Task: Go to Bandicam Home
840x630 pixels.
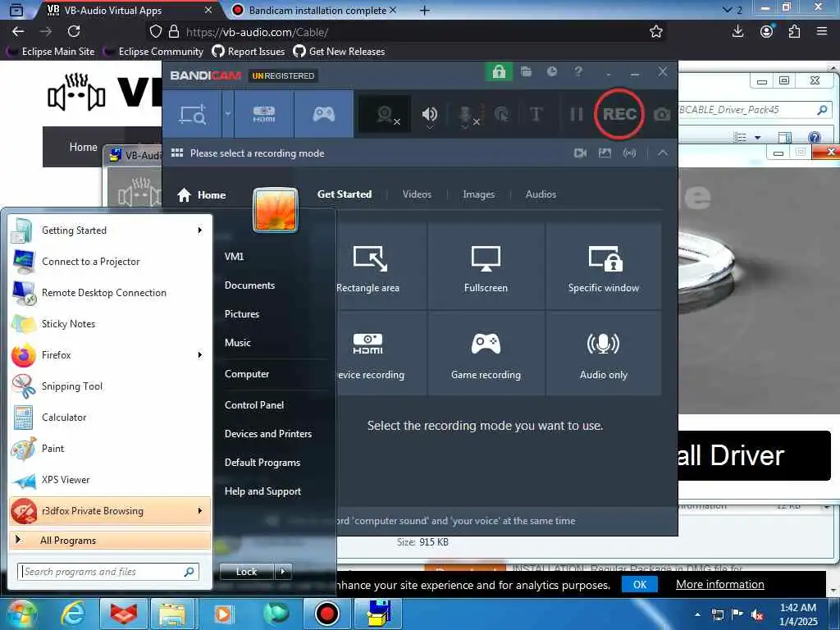Action: point(202,195)
